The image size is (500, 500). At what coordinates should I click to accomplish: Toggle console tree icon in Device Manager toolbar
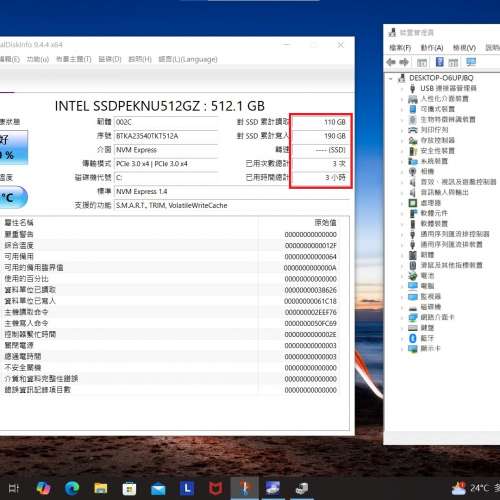[x=422, y=62]
